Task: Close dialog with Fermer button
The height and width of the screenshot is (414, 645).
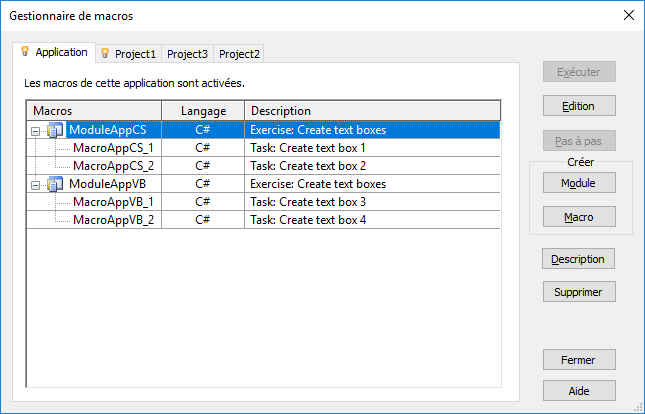Action: (579, 359)
